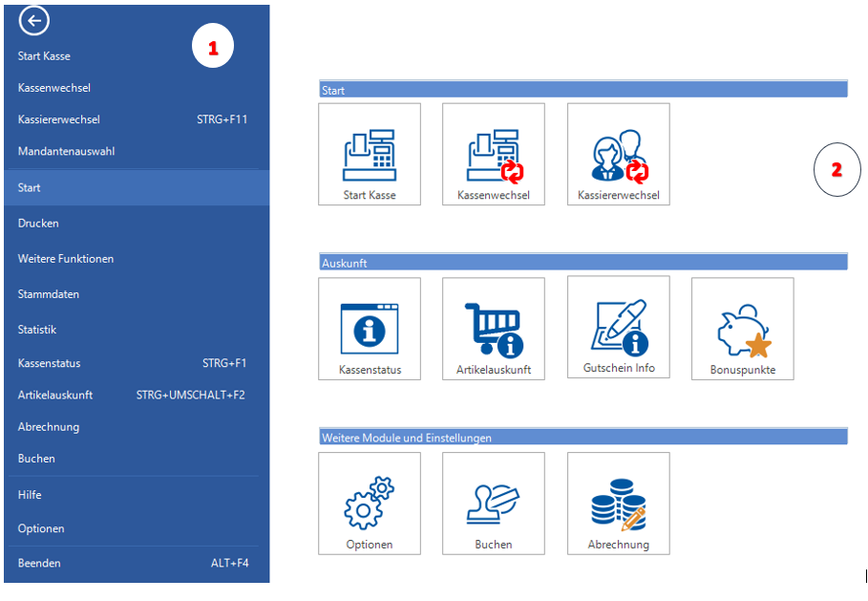
Task: Open the Start Kasse cash register tile
Action: [x=370, y=155]
